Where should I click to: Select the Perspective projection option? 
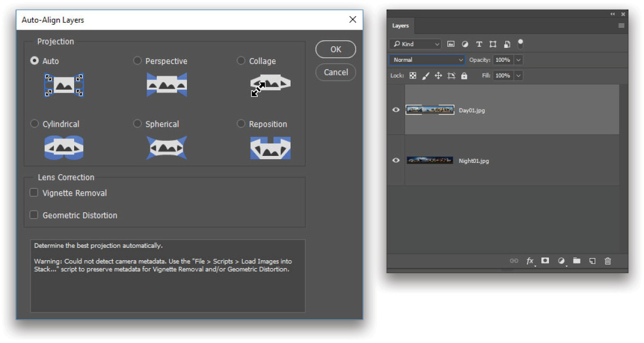point(138,61)
